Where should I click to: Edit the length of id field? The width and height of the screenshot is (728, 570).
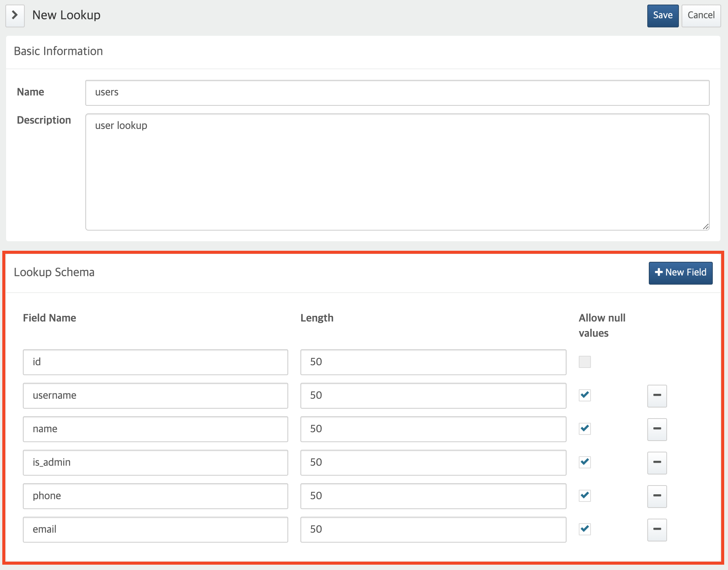pyautogui.click(x=433, y=362)
